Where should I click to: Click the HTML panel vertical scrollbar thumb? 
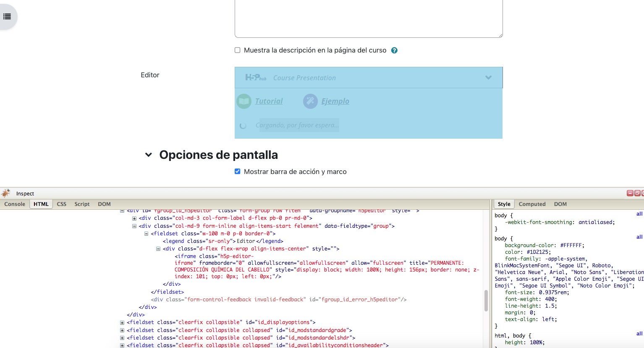click(486, 300)
